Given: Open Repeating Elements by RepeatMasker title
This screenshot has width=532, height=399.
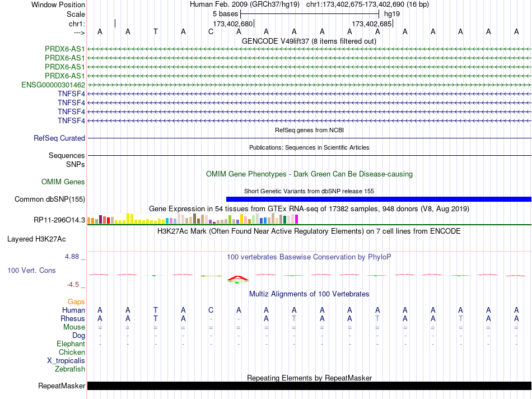Looking at the screenshot, I should pyautogui.click(x=309, y=378).
